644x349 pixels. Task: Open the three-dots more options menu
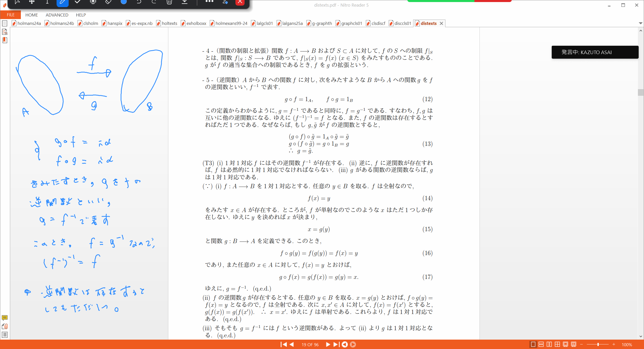coord(209,2)
